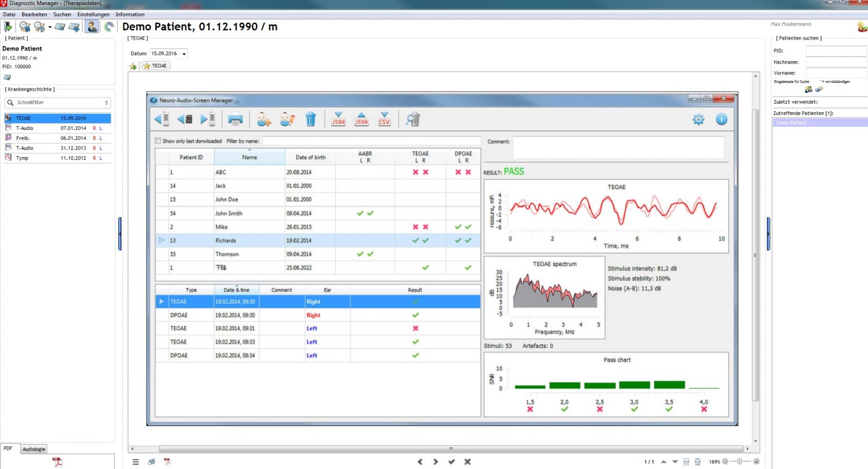Go to next page with right chevron
Screen dimensions: 868x469
436,462
